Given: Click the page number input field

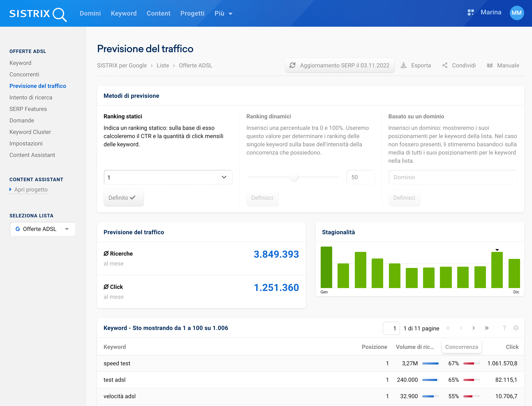Looking at the screenshot, I should 391,328.
